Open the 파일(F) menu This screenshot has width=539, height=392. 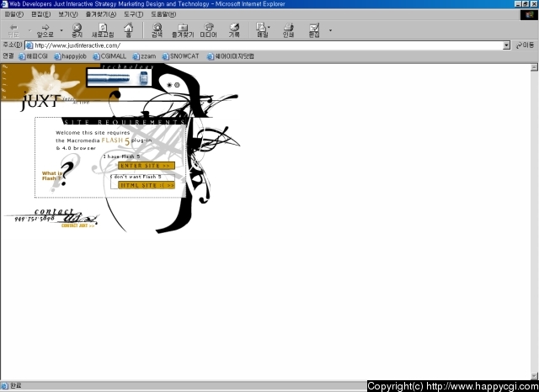[x=14, y=14]
